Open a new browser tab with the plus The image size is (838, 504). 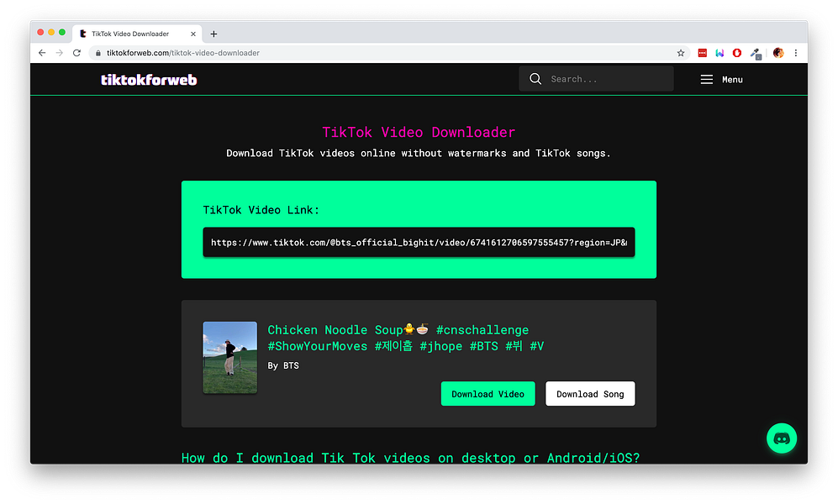click(x=213, y=34)
